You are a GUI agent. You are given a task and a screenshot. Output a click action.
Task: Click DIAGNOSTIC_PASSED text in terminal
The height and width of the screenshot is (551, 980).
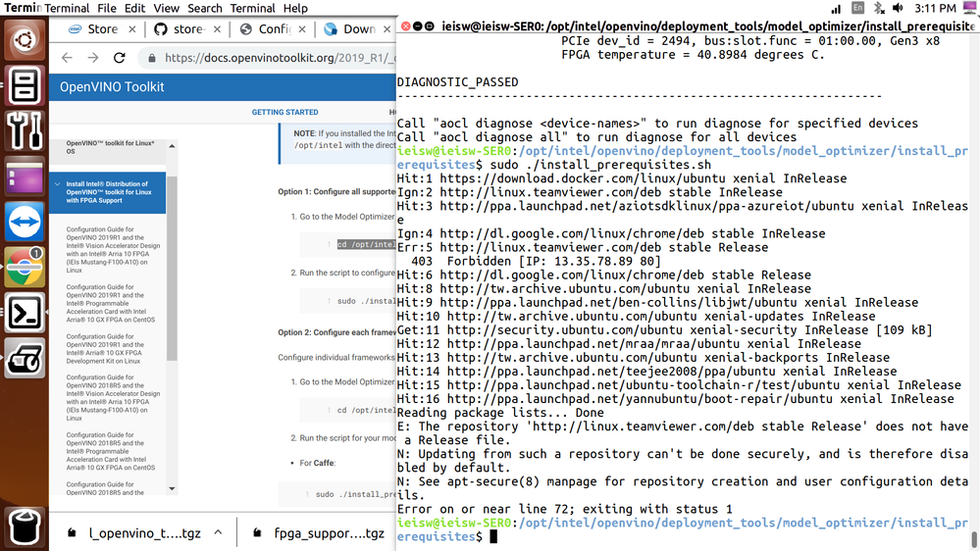pyautogui.click(x=457, y=81)
